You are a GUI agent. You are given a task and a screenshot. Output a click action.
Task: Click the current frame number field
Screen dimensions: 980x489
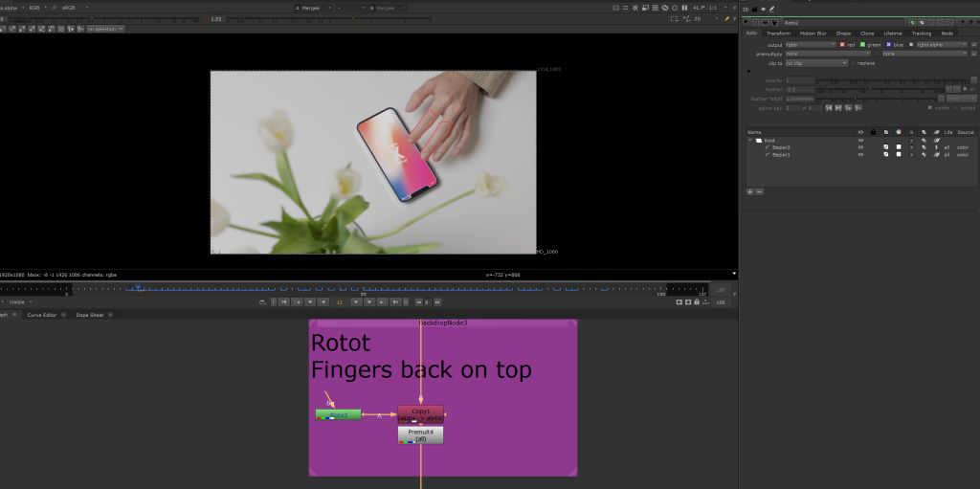tap(340, 302)
